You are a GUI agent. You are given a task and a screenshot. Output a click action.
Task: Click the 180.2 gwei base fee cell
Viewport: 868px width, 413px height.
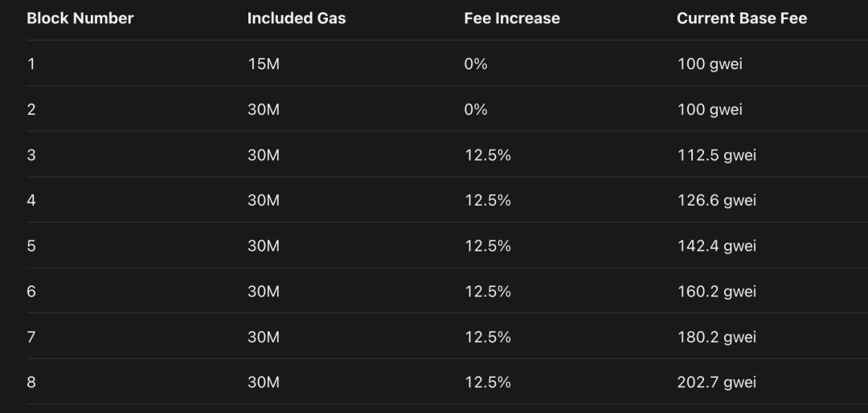[716, 337]
